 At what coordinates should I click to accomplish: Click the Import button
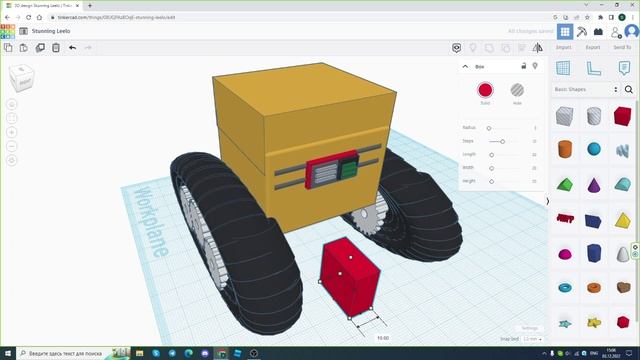[564, 47]
